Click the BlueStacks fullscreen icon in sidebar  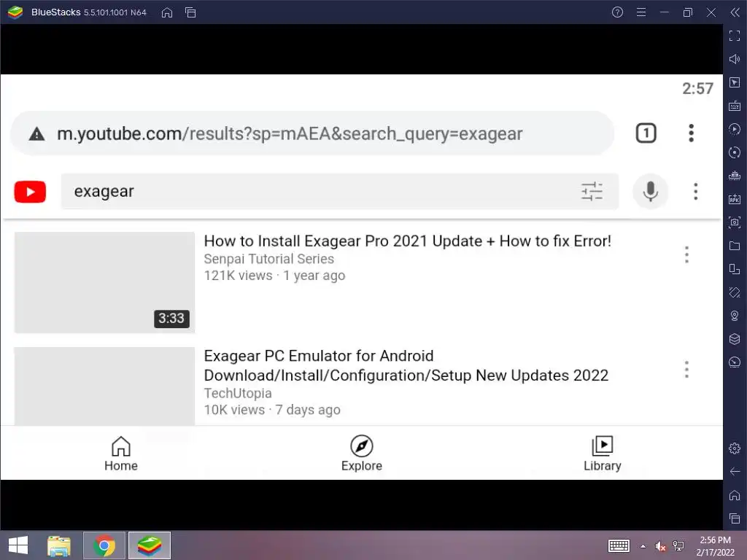[734, 36]
